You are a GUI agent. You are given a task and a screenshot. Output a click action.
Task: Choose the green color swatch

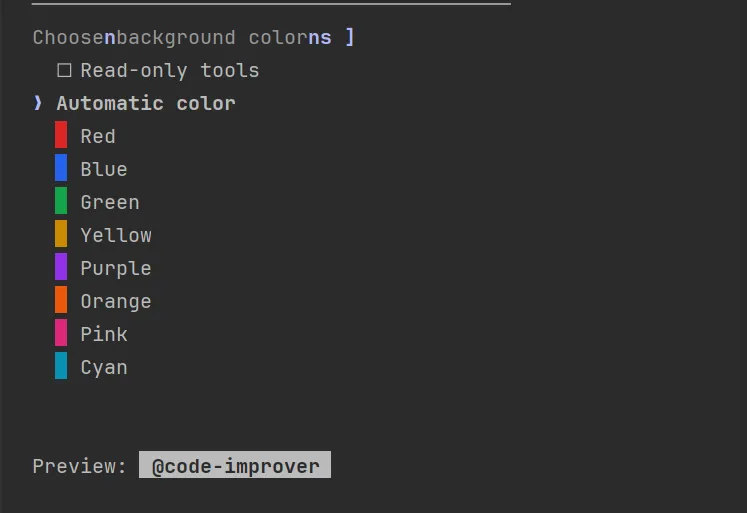pyautogui.click(x=61, y=201)
